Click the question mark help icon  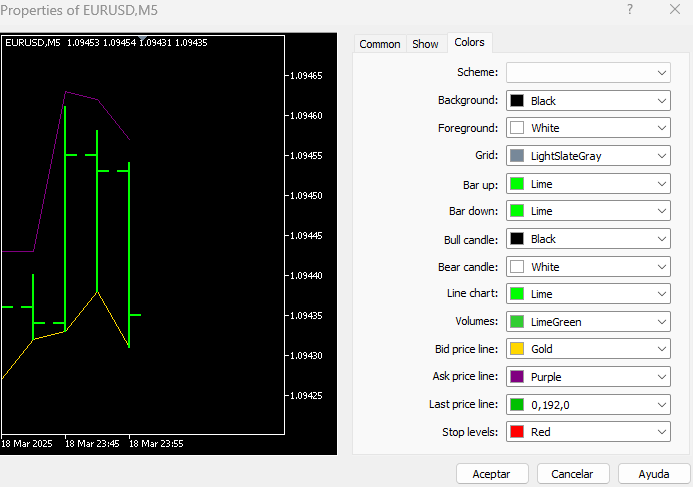click(x=630, y=9)
